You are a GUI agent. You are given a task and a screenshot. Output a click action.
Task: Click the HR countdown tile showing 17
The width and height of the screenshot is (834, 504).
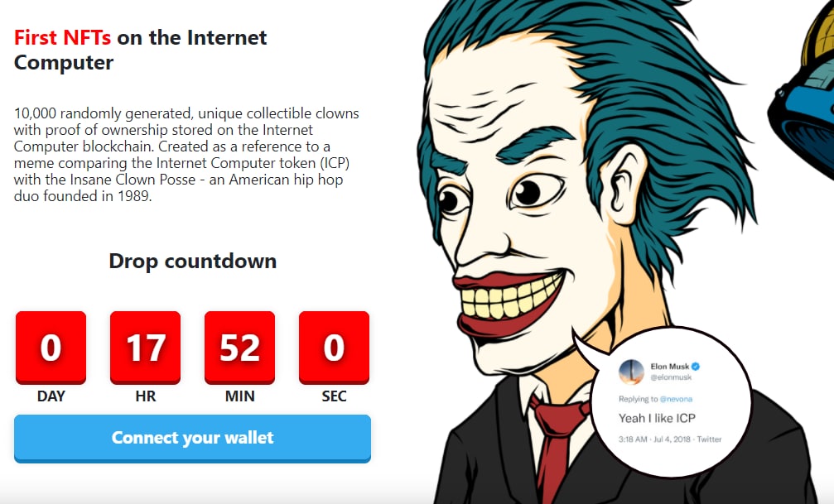coord(145,348)
